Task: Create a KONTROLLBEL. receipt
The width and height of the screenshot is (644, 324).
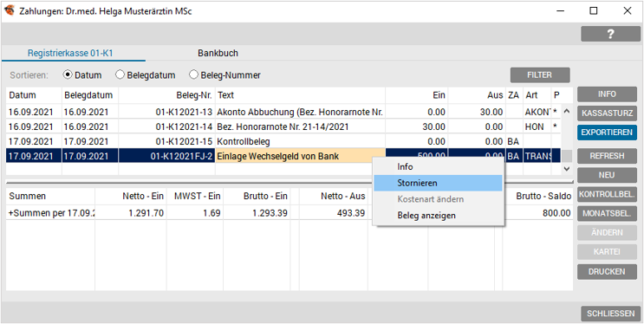Action: point(607,194)
